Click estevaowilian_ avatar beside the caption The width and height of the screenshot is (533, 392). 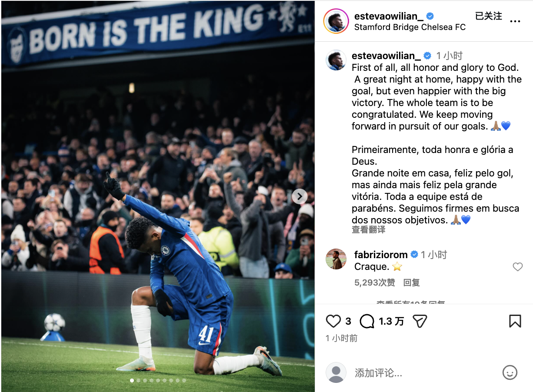click(336, 60)
